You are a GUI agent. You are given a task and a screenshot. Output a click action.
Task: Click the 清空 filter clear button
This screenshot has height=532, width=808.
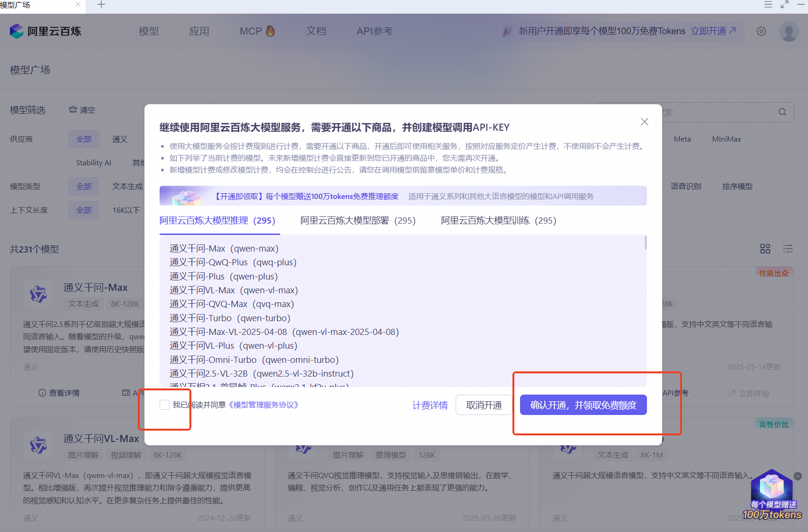82,110
